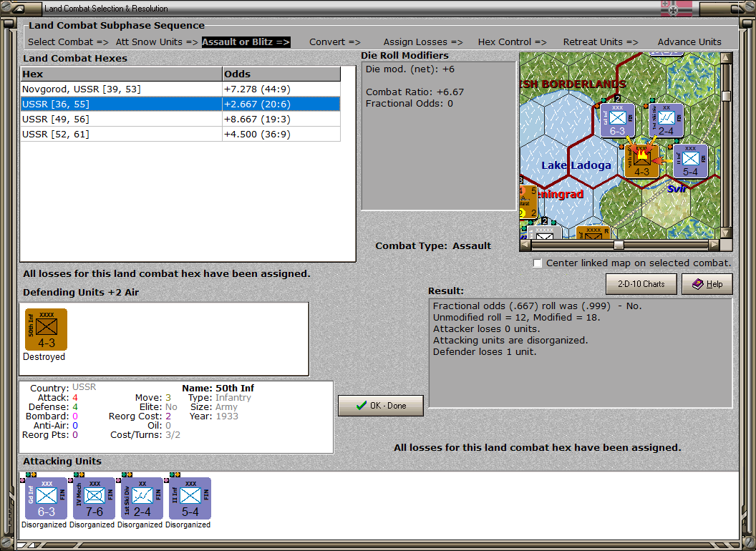Click the 5-4 Finnish counter on the map
The image size is (756, 551).
[690, 161]
